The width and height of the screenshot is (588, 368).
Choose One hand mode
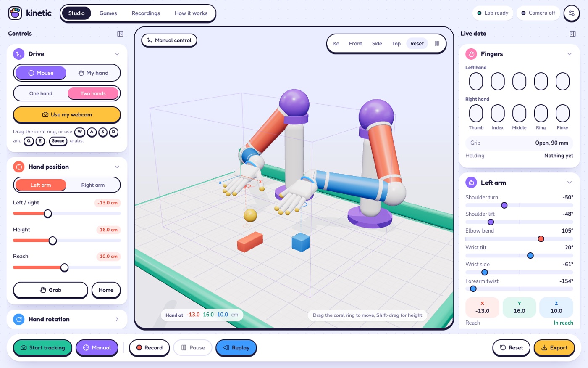(41, 93)
